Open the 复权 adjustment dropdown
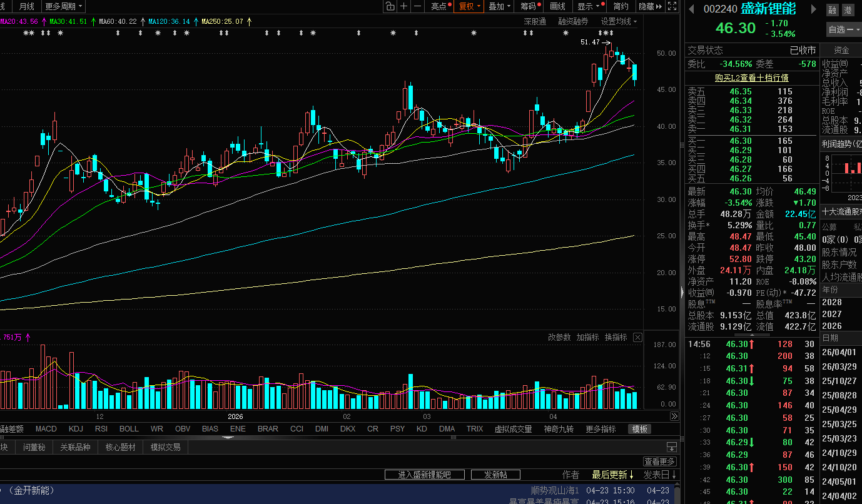This screenshot has width=862, height=504. [470, 6]
